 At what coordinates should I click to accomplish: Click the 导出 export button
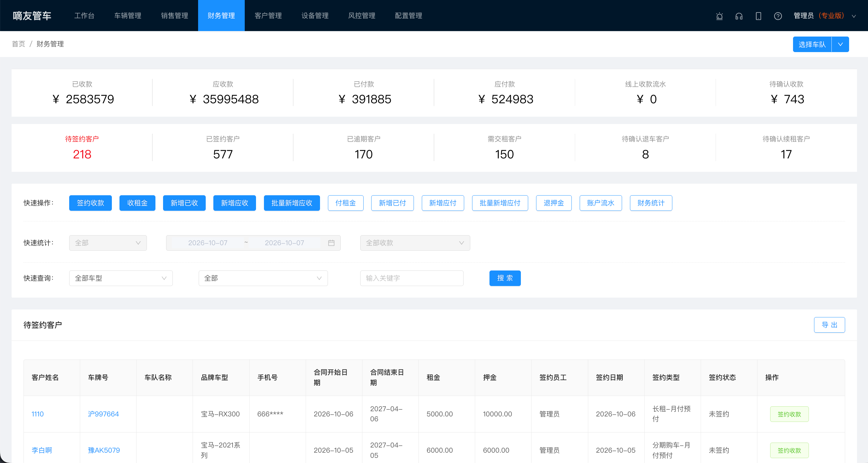(829, 325)
